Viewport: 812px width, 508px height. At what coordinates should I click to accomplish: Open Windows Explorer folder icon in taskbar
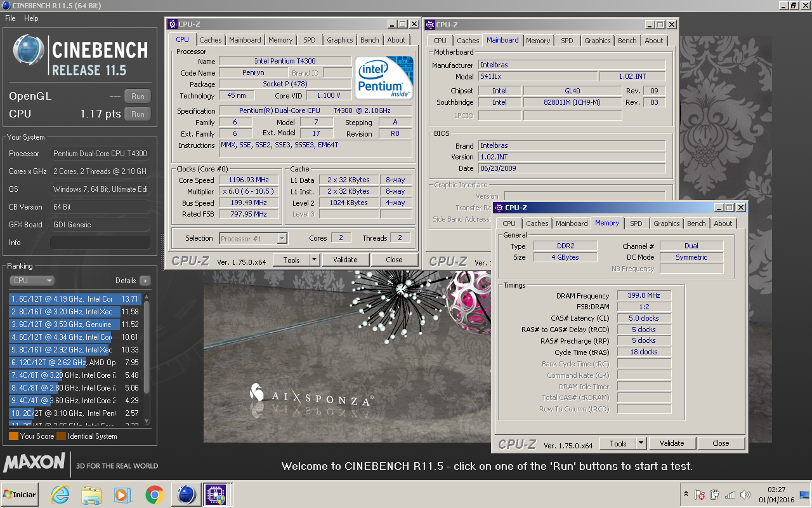pyautogui.click(x=91, y=494)
